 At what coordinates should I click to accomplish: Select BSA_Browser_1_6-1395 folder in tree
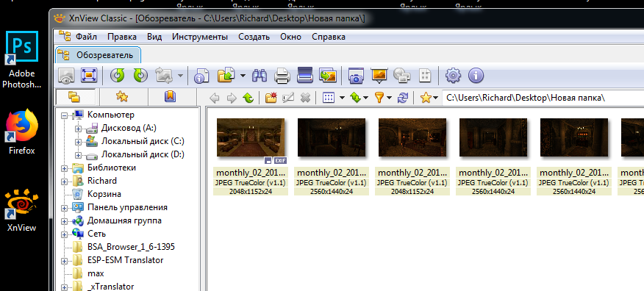pos(131,247)
